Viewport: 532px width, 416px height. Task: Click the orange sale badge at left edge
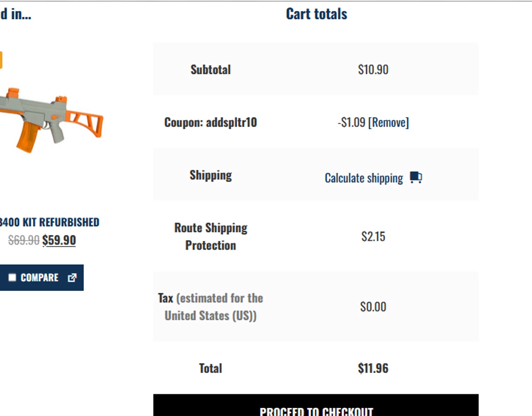1,60
